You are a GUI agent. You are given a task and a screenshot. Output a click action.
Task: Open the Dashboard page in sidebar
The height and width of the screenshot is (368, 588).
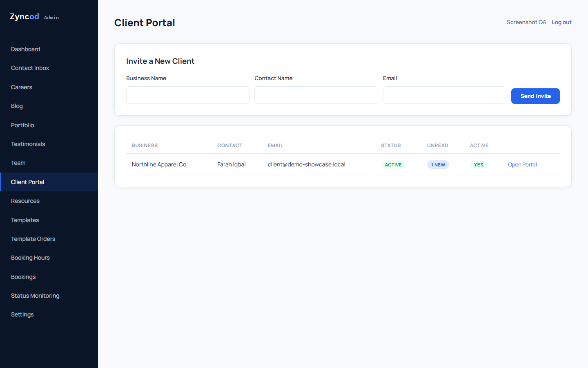(49, 49)
